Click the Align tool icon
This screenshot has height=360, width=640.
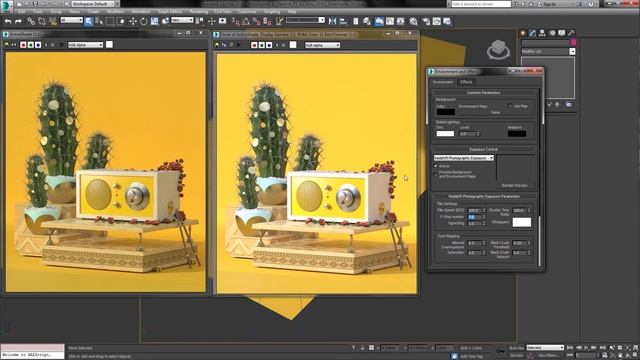(343, 21)
